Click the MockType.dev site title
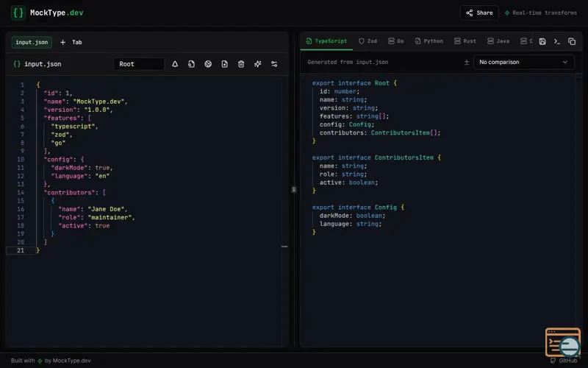The image size is (588, 368). 57,13
